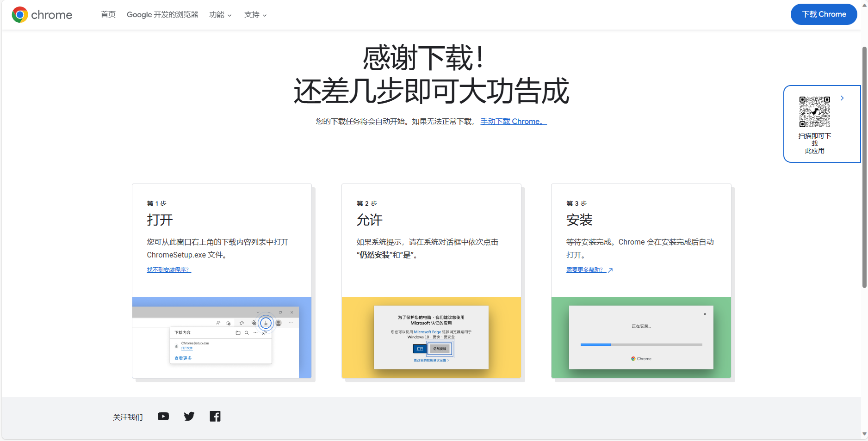This screenshot has height=441, width=868.
Task: Click 手动下载 Chrome link
Action: (x=514, y=121)
